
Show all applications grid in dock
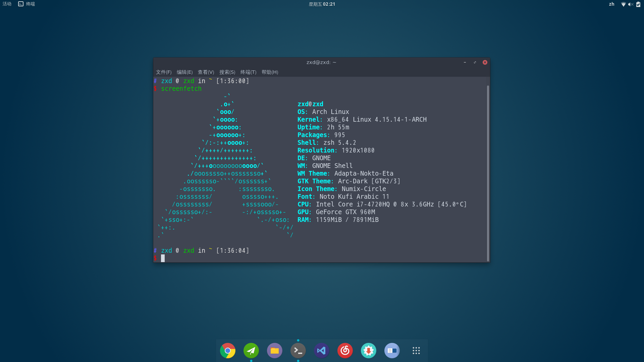(x=416, y=351)
